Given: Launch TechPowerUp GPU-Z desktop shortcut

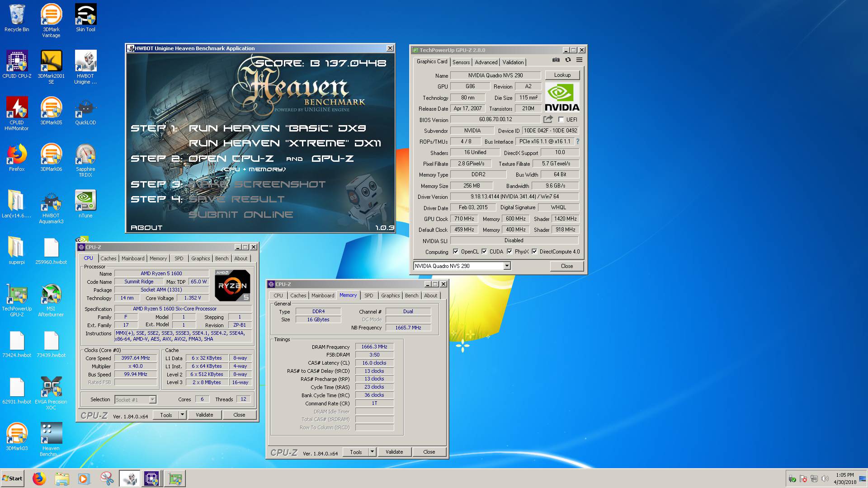Looking at the screenshot, I should pos(17,300).
